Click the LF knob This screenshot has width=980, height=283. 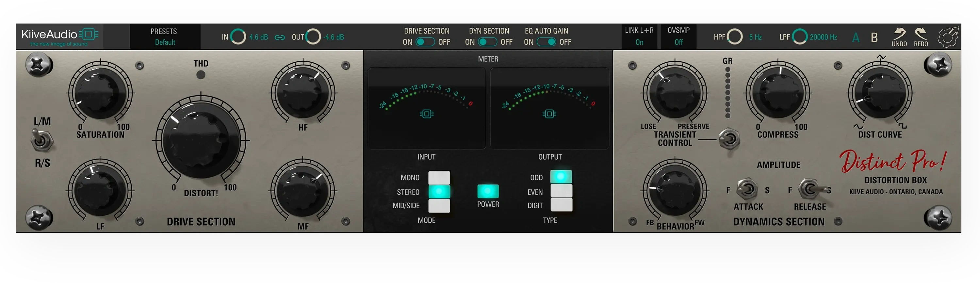tap(100, 191)
